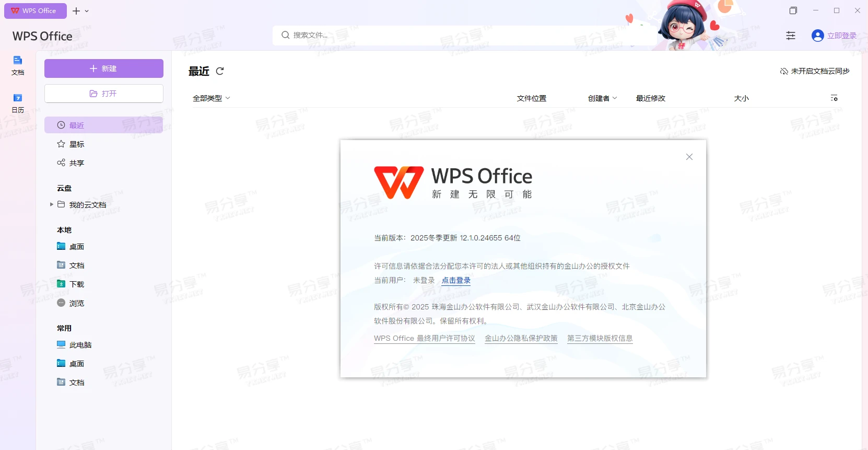Open the 日历 calendar in the left rail

tap(18, 103)
